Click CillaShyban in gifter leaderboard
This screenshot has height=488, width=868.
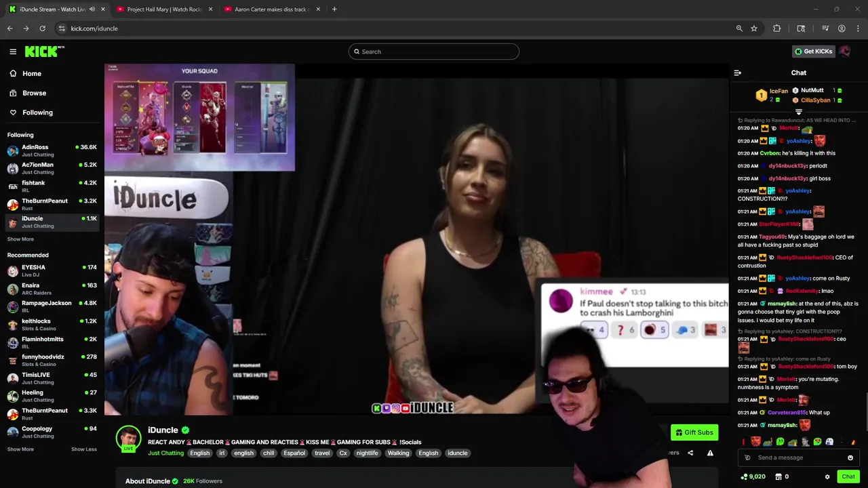pos(817,100)
